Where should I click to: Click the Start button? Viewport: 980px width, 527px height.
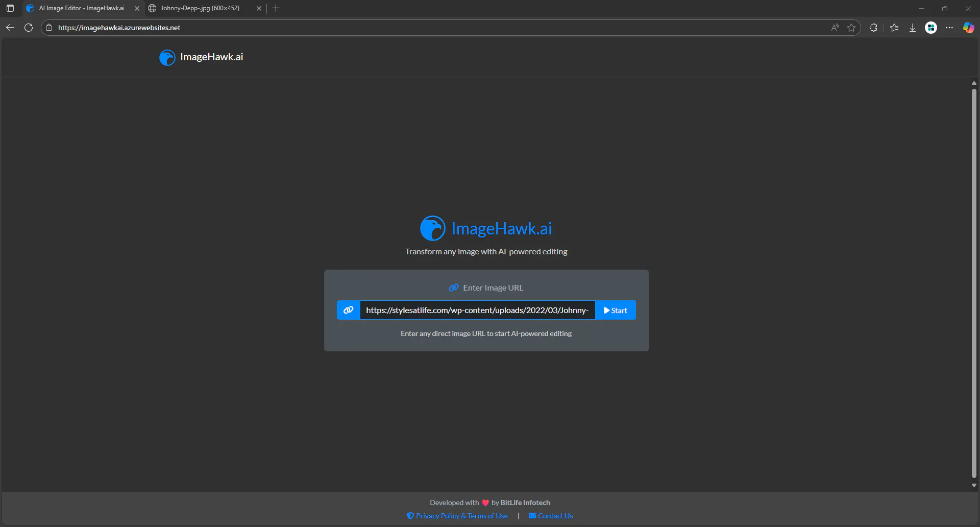pyautogui.click(x=615, y=310)
